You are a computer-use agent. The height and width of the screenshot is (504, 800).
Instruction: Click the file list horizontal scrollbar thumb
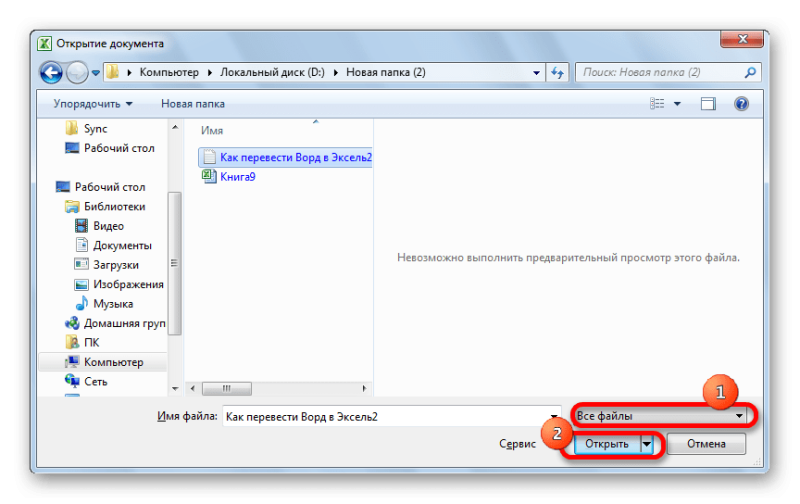coord(227,389)
